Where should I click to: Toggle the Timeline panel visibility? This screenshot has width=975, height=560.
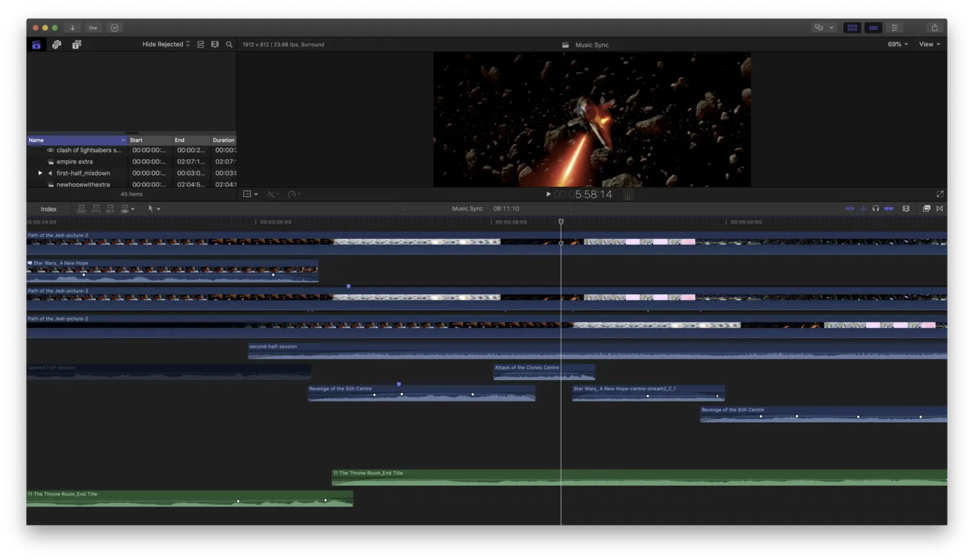click(x=874, y=28)
